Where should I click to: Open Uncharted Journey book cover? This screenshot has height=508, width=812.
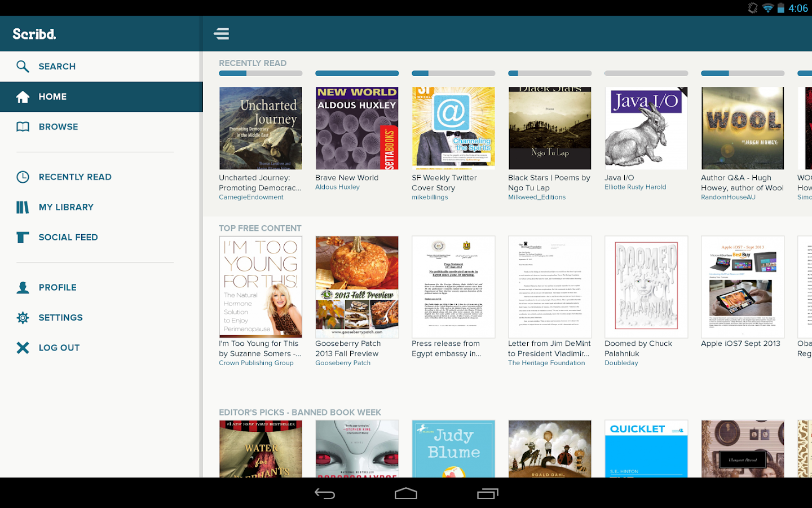click(x=261, y=128)
